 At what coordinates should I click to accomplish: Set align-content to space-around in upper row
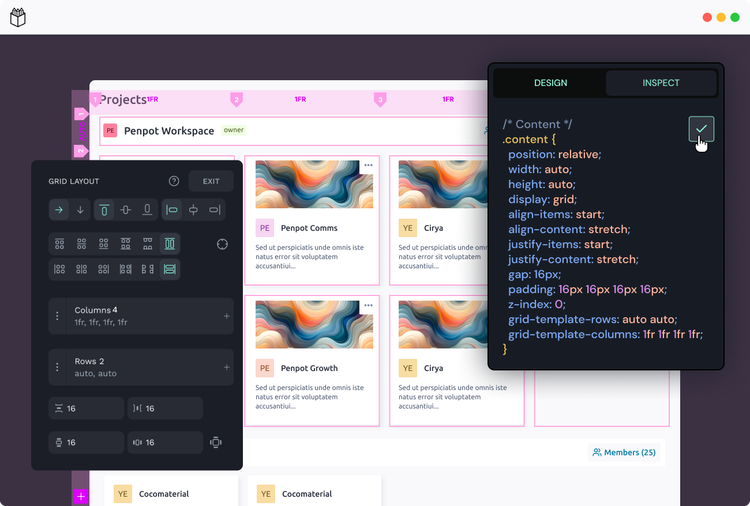pos(147,244)
